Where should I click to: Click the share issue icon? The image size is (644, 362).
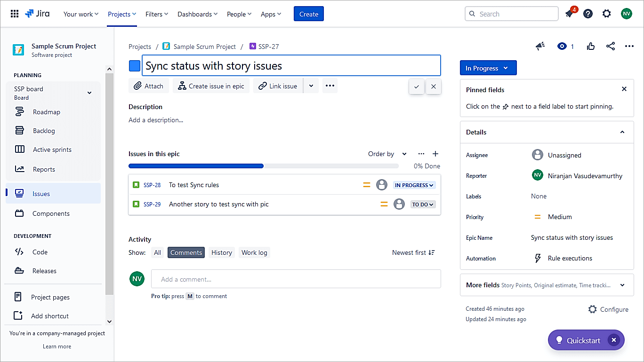coord(611,46)
